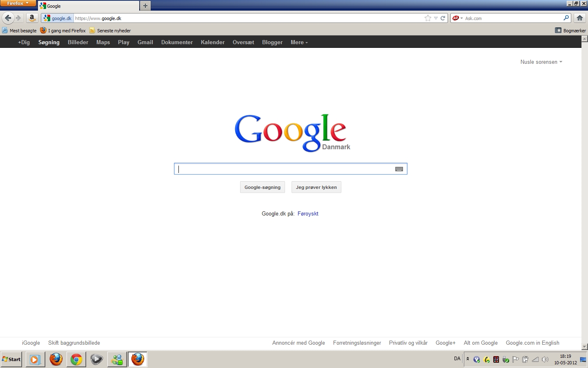588x368 pixels.
Task: Click the network signal tray icon
Action: pyautogui.click(x=535, y=359)
